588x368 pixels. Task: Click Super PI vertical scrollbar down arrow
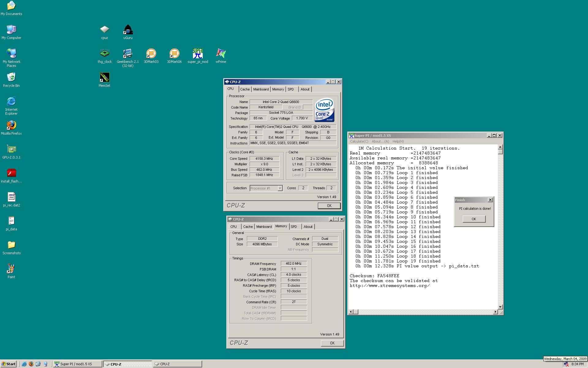click(500, 307)
